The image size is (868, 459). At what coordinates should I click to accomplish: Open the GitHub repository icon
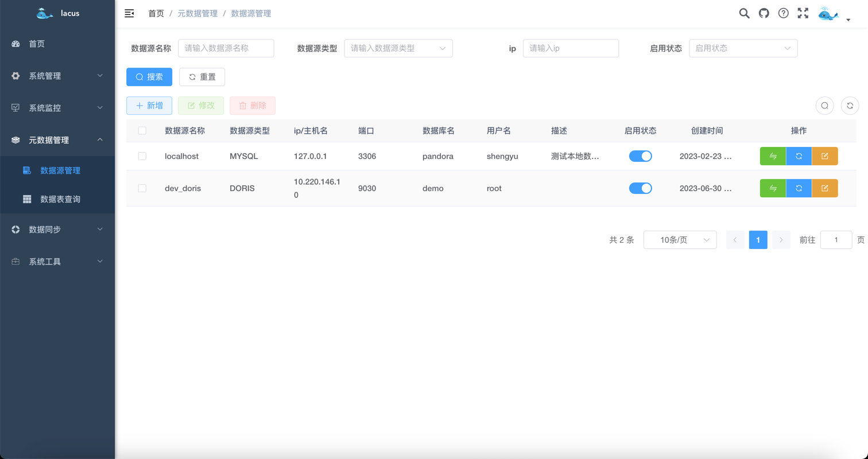764,13
